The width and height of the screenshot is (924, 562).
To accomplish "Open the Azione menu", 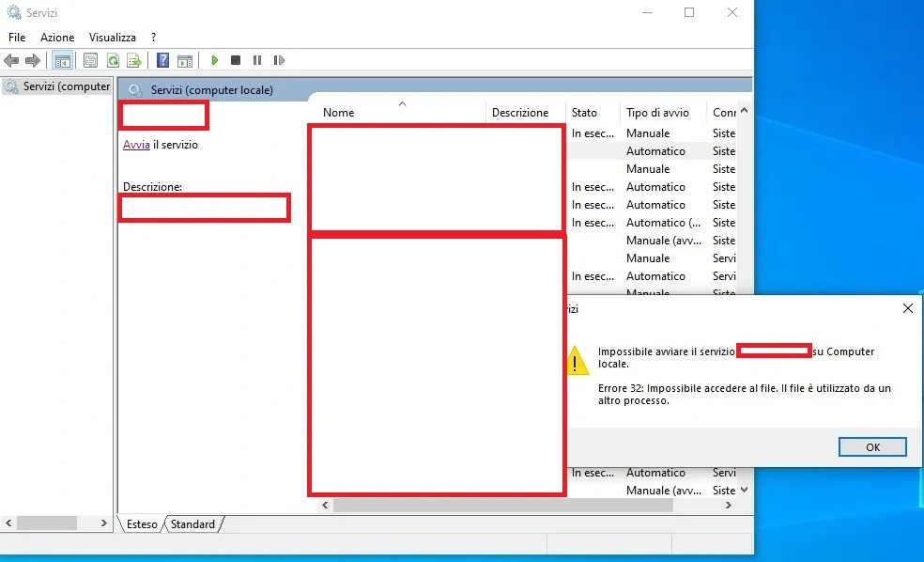I will point(57,38).
